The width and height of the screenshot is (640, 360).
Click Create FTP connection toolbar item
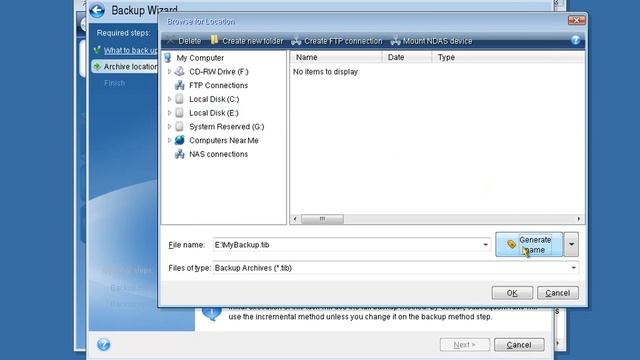(x=337, y=41)
